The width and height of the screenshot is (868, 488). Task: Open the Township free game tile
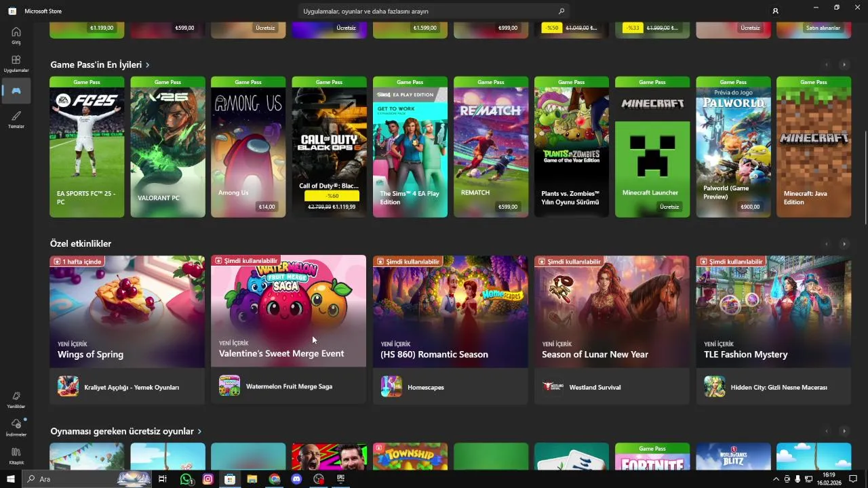point(410,456)
